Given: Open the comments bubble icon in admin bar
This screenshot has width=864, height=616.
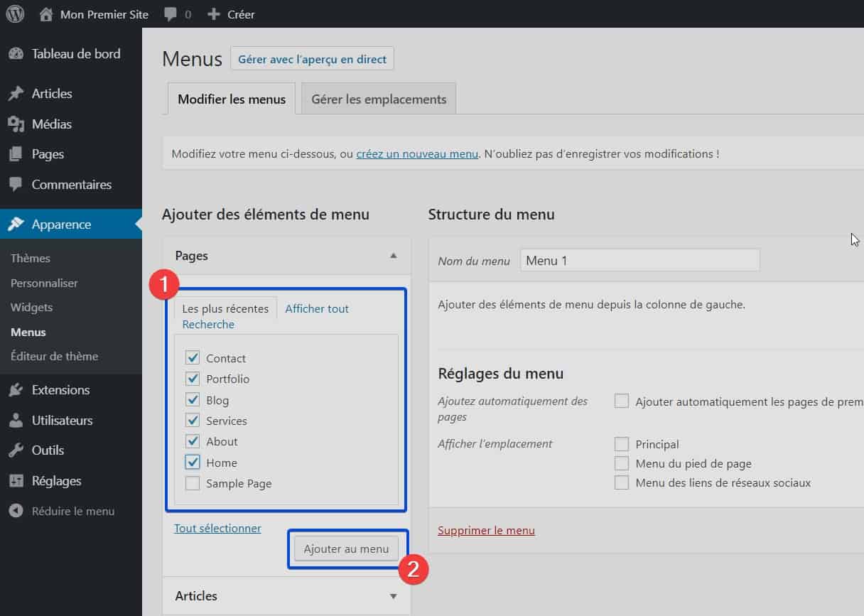Looking at the screenshot, I should pos(171,13).
